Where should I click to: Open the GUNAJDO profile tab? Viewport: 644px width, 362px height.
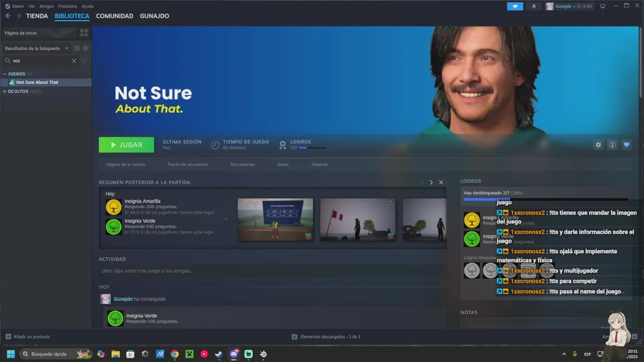(154, 16)
